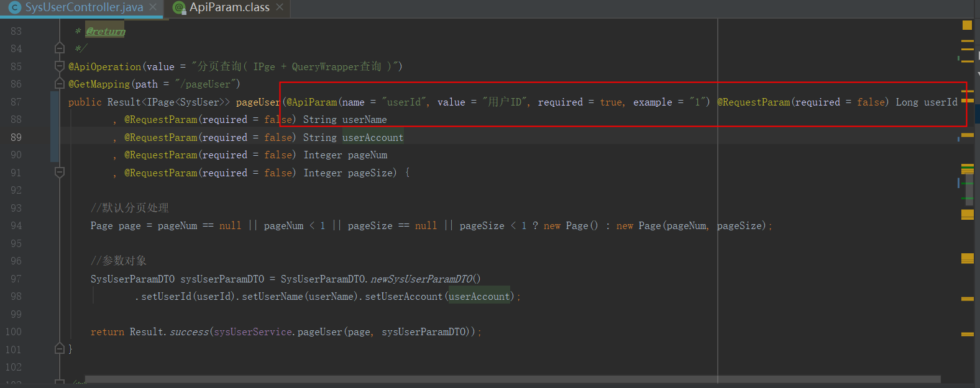Collapse the fold marker at line 85

[60, 66]
